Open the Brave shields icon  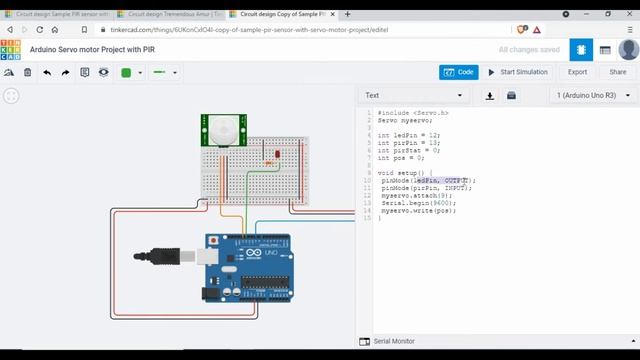[522, 30]
